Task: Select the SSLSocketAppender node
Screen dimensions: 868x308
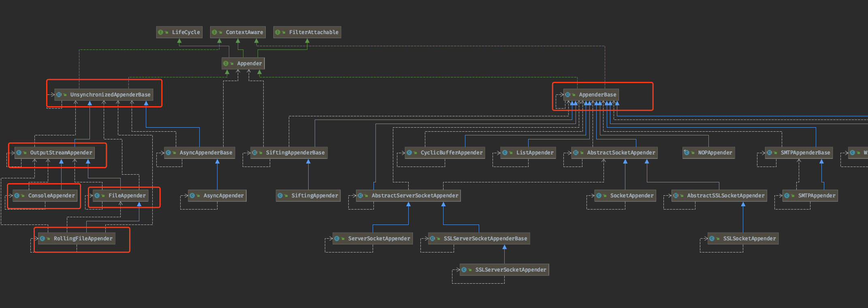Action: click(743, 239)
